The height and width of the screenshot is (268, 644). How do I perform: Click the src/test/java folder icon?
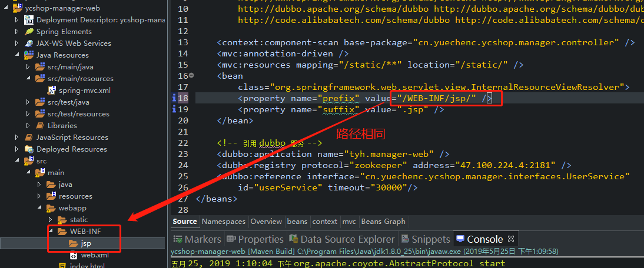coord(40,102)
